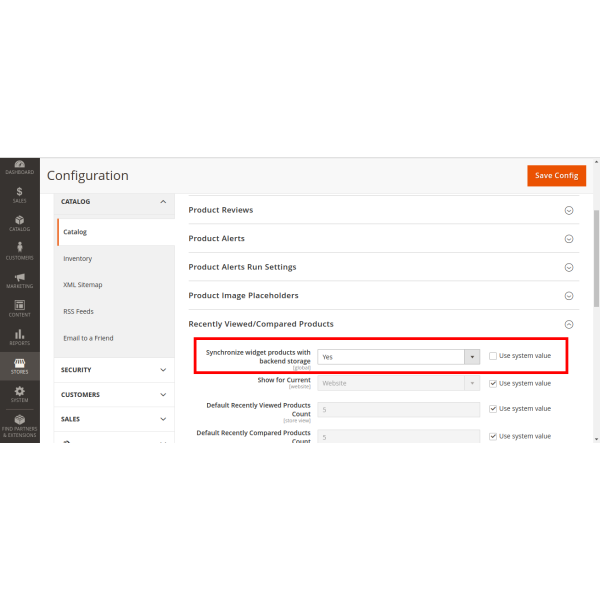Check Use system value for Synchronize widget products
This screenshot has height=600, width=600.
point(493,356)
